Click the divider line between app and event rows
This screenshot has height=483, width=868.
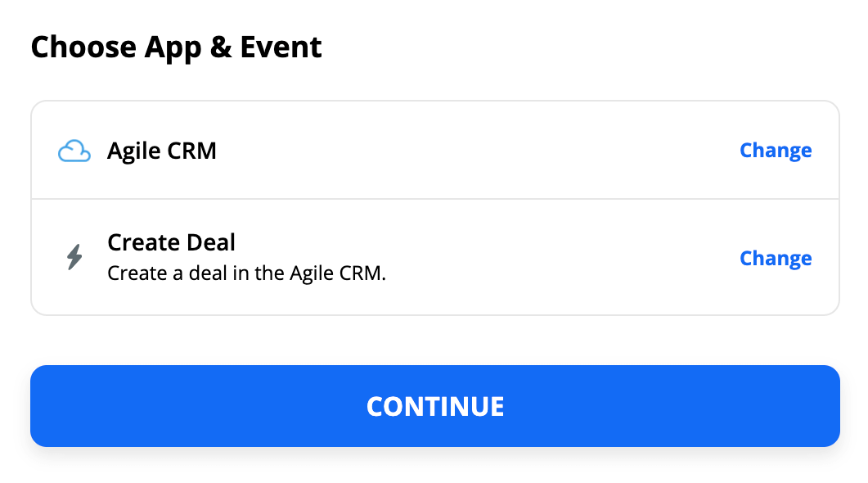point(435,199)
